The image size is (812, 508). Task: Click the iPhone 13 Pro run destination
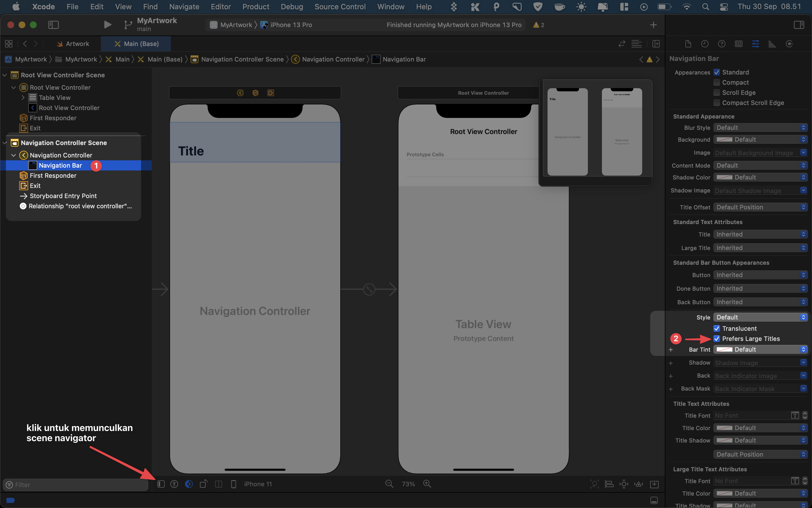[x=286, y=25]
